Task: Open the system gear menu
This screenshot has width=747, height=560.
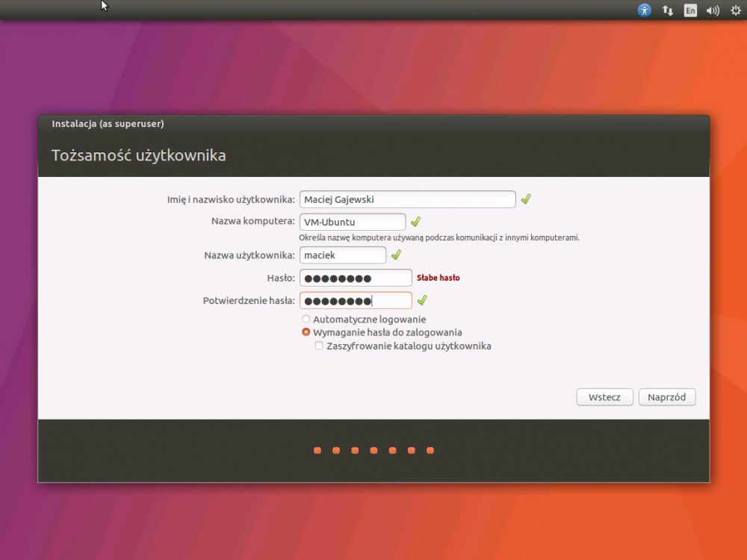Action: click(736, 10)
